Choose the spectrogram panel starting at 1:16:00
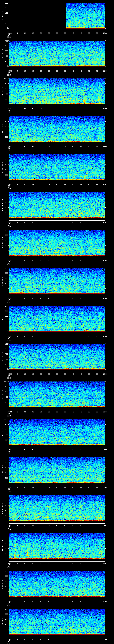 click(57, 280)
